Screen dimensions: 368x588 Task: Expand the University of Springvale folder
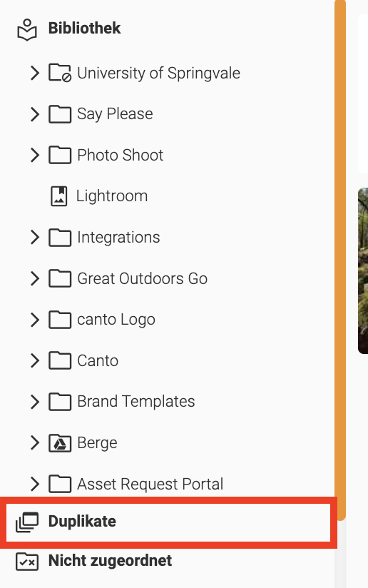click(35, 73)
